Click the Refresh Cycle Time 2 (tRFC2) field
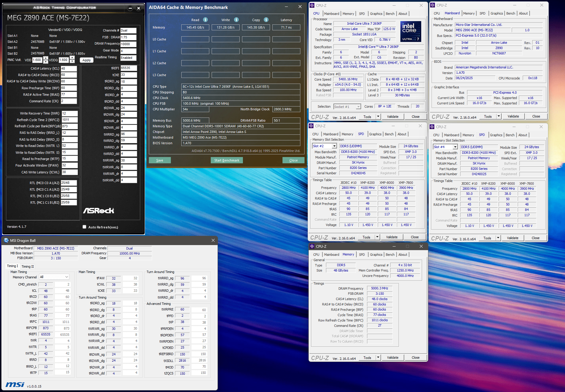This screenshot has height=392, width=565. point(70,120)
